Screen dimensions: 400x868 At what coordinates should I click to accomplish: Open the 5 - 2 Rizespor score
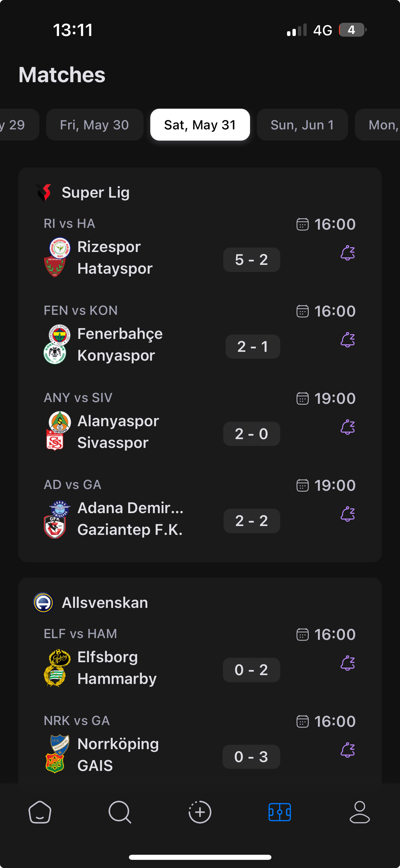tap(252, 260)
